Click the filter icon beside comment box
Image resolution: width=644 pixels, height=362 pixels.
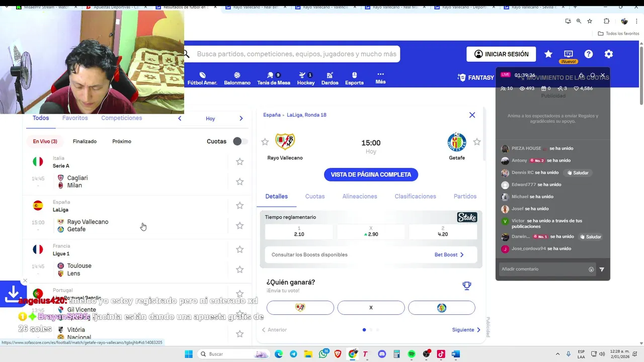pyautogui.click(x=602, y=269)
